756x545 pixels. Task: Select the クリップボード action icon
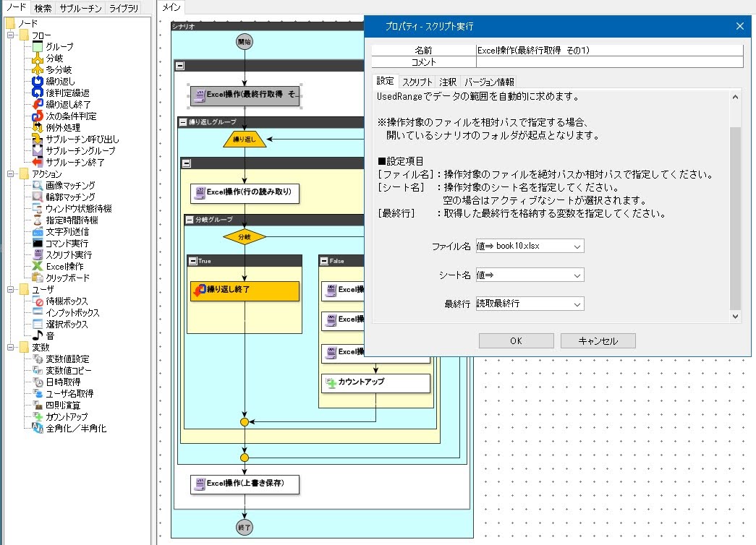pos(38,278)
